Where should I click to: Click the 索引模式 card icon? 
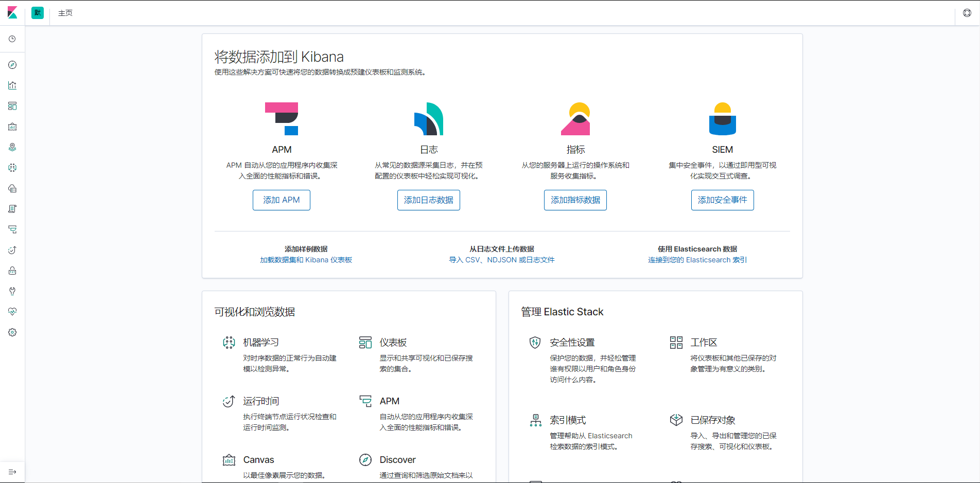(x=536, y=420)
